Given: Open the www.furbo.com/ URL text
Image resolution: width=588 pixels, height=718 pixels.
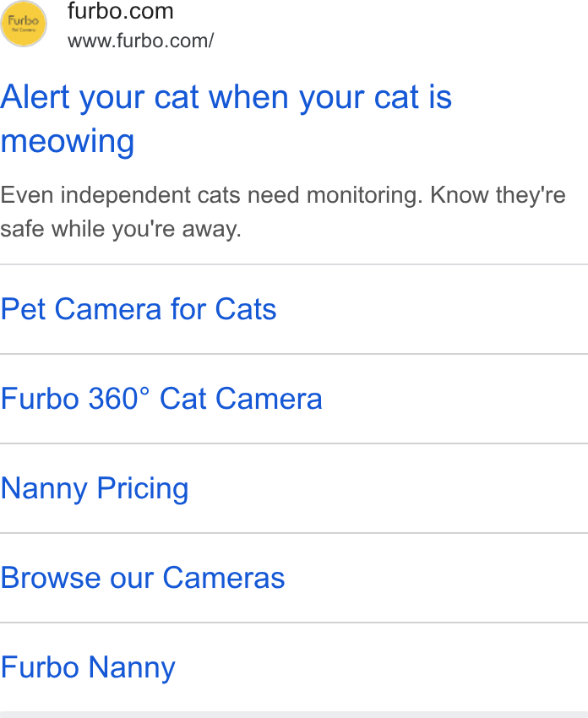Looking at the screenshot, I should (140, 41).
